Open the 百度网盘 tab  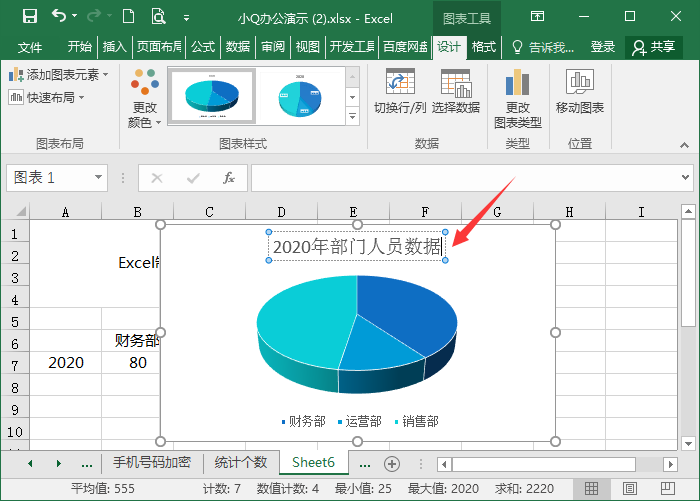405,46
